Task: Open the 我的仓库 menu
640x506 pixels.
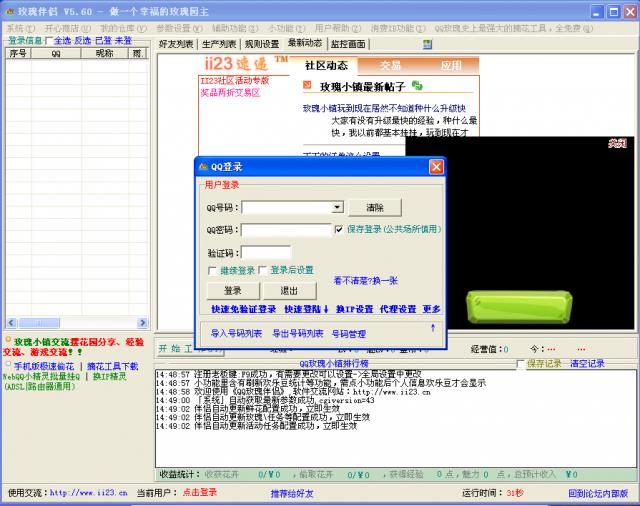Action: [x=123, y=28]
